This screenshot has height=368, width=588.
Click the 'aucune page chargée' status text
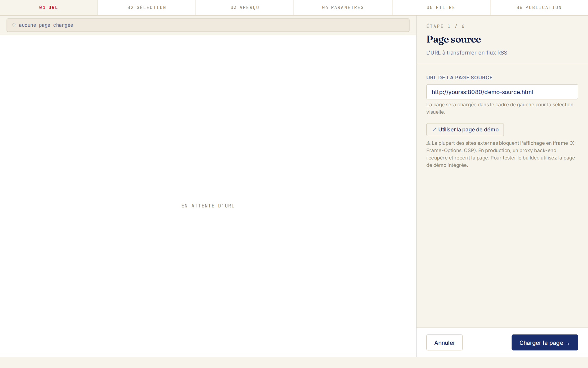point(46,25)
